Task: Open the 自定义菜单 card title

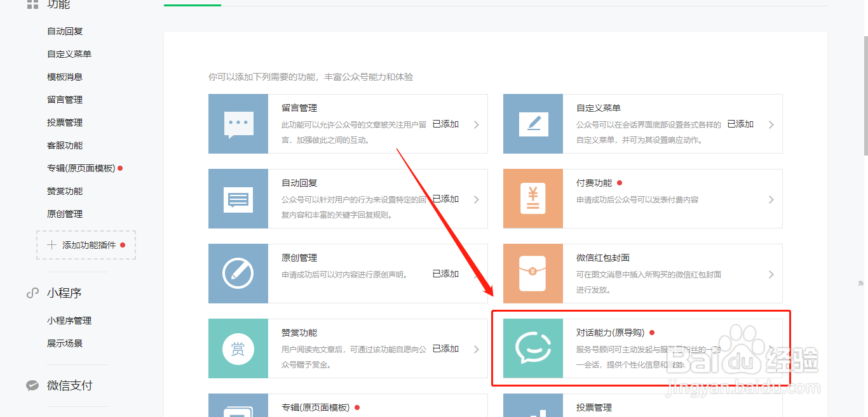Action: [599, 108]
